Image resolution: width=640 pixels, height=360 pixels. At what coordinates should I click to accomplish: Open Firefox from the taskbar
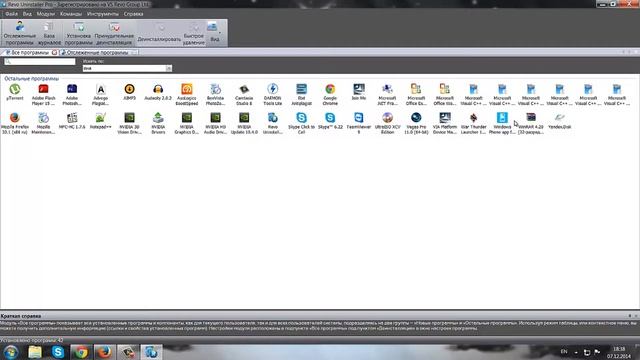tap(104, 352)
